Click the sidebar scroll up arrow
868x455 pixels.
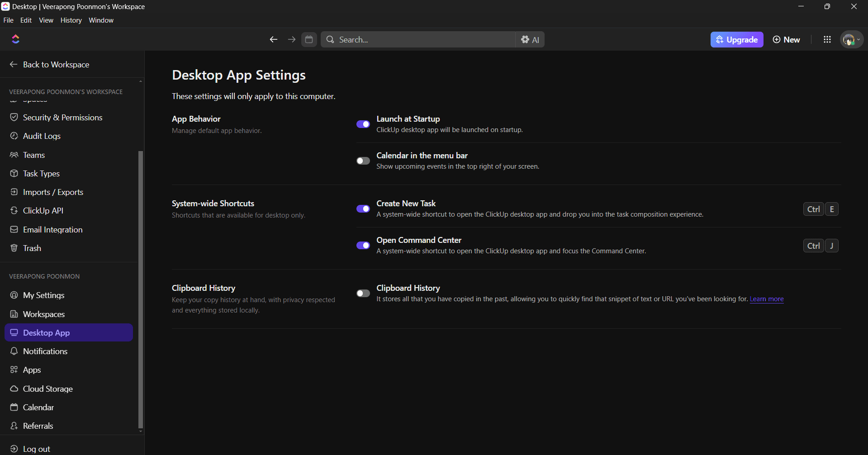[141, 81]
